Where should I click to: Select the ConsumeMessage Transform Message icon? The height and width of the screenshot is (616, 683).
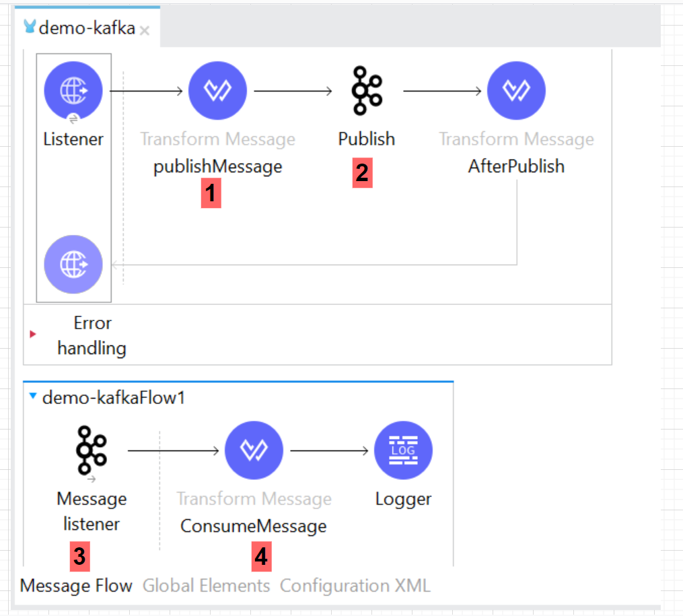[254, 450]
